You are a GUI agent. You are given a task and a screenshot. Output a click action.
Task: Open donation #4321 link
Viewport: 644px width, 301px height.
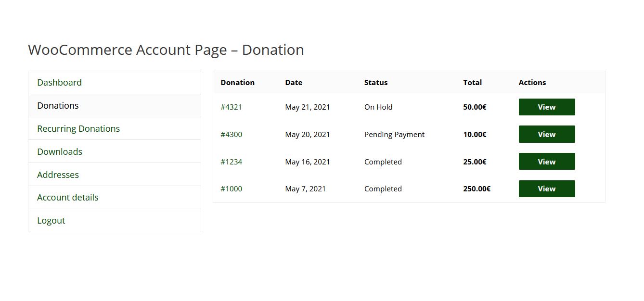(231, 107)
